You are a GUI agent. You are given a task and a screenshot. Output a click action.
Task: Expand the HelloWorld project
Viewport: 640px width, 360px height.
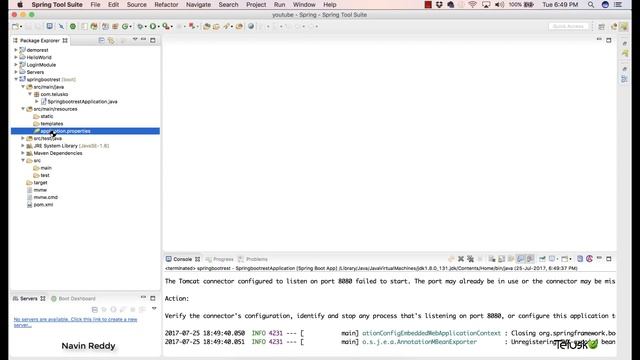point(16,57)
